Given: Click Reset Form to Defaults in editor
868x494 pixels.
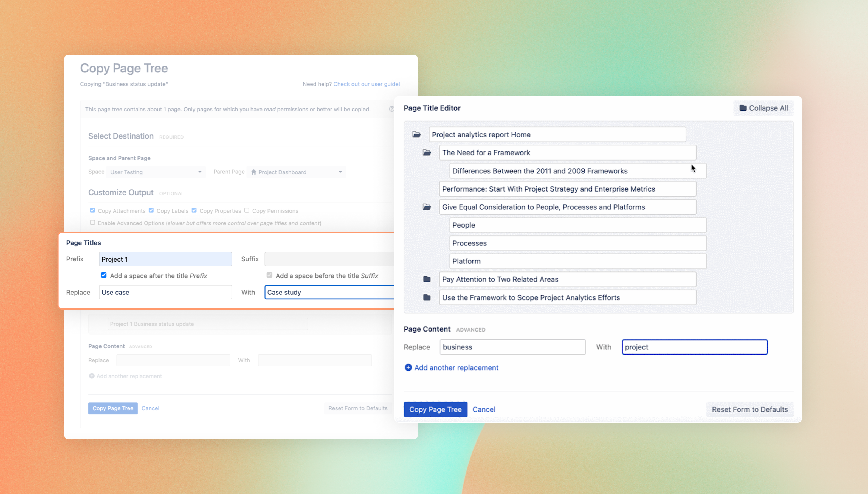Looking at the screenshot, I should [x=750, y=409].
